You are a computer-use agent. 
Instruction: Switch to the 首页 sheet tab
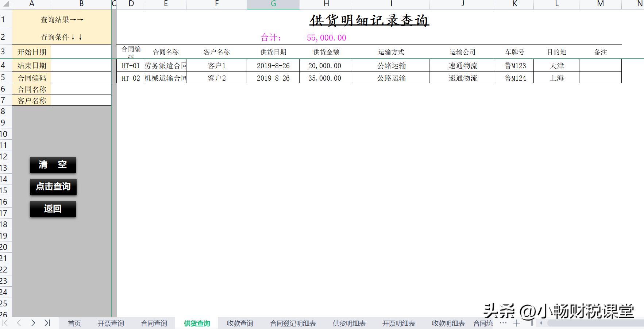(x=74, y=323)
